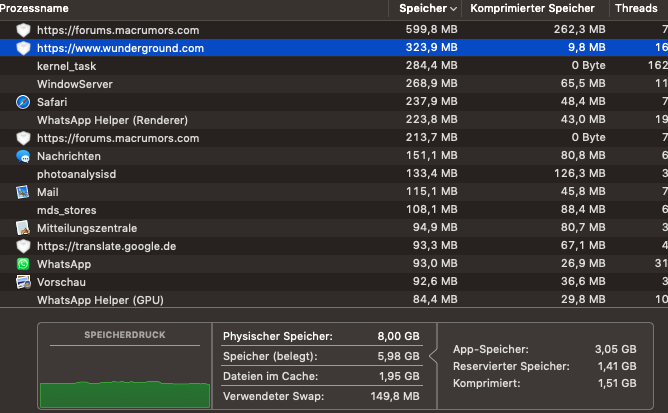Click the Mitteilungszentrale icon
Screen dimensions: 668x413
click(23, 228)
